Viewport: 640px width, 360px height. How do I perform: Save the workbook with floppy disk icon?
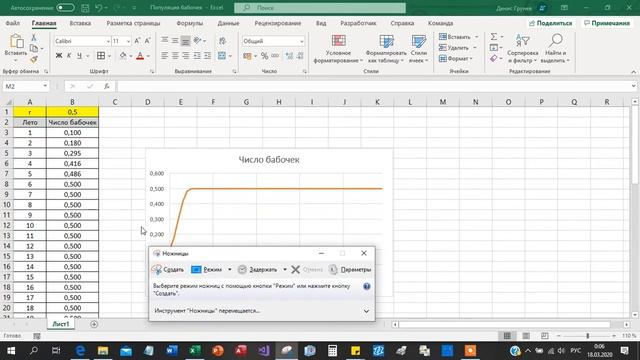coord(85,8)
